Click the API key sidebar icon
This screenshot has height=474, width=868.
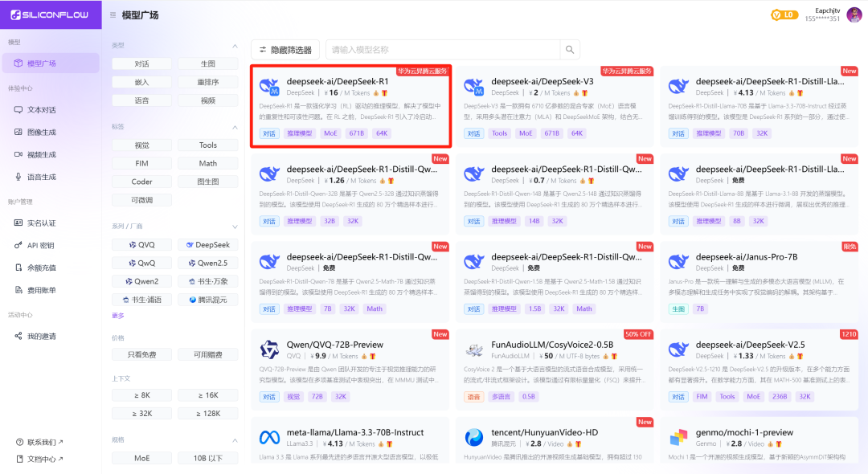18,245
